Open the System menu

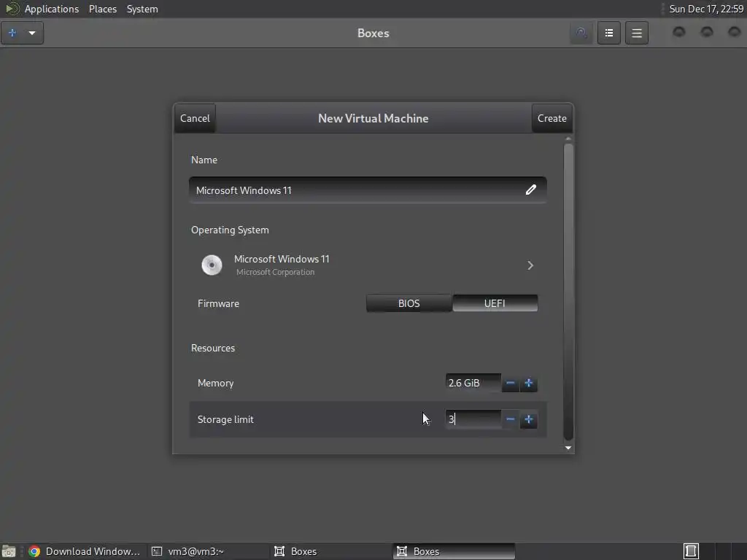pos(142,9)
